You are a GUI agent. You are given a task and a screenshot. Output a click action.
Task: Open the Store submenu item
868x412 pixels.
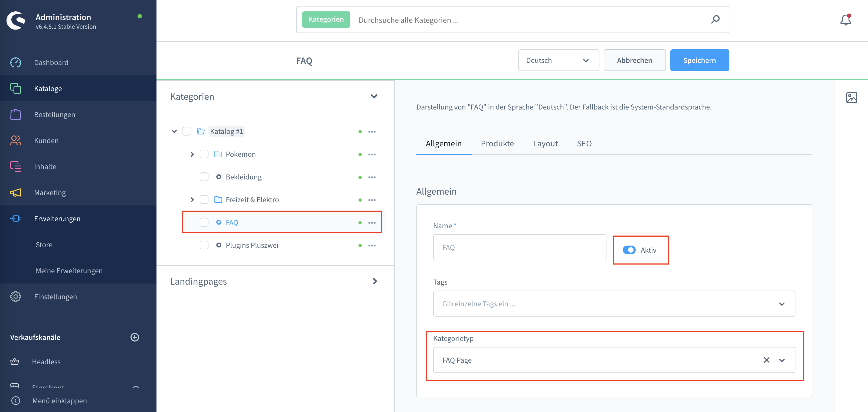pyautogui.click(x=44, y=244)
